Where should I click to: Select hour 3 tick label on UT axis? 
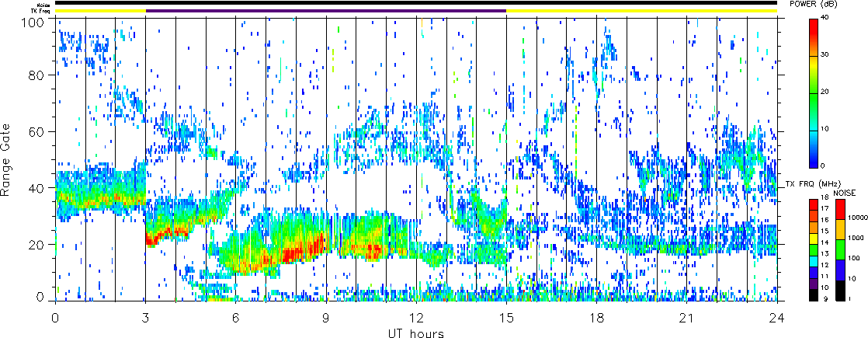(x=145, y=319)
